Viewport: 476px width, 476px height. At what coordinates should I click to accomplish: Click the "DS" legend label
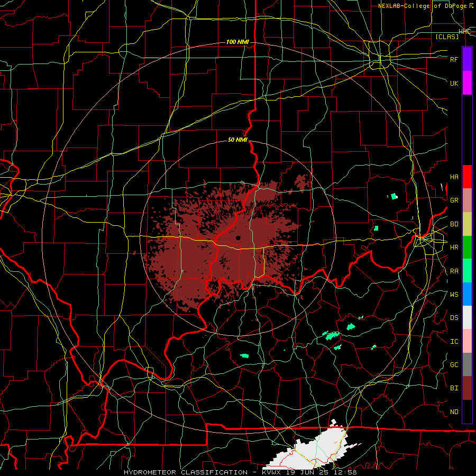(x=454, y=317)
